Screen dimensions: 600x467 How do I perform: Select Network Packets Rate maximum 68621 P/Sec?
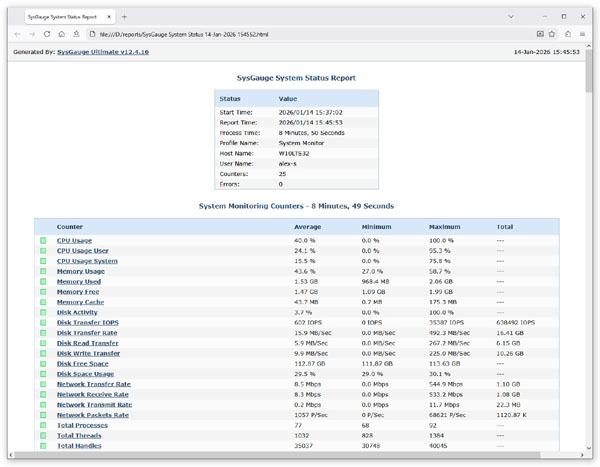pyautogui.click(x=447, y=415)
